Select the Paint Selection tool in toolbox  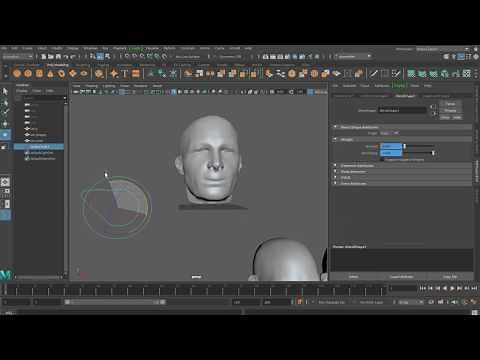(x=5, y=113)
